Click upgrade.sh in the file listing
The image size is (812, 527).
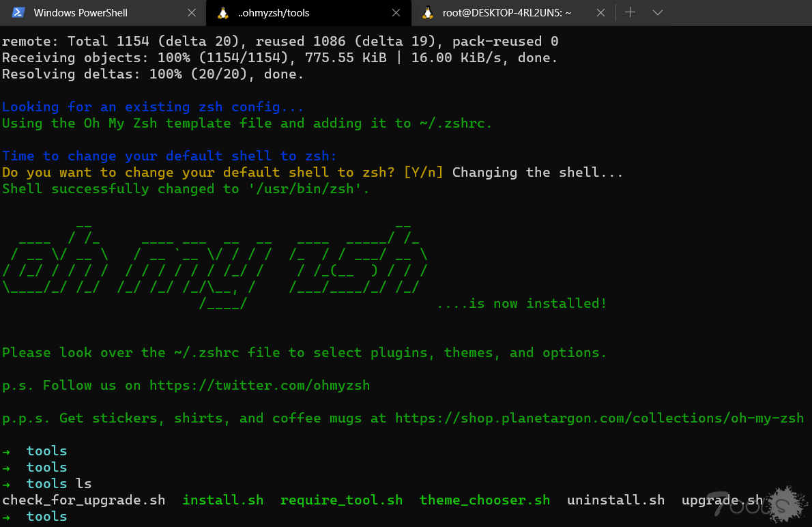[723, 500]
